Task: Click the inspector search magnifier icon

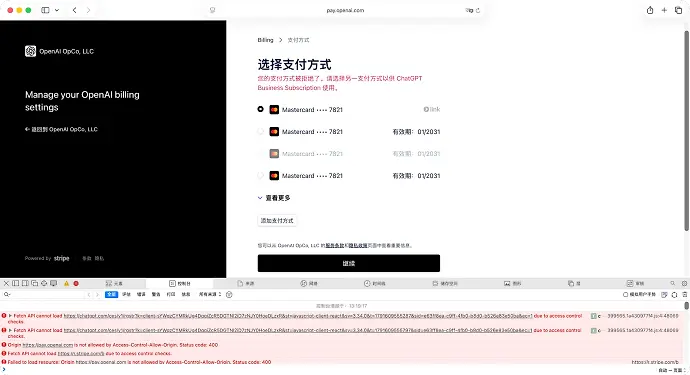Action: [672, 283]
